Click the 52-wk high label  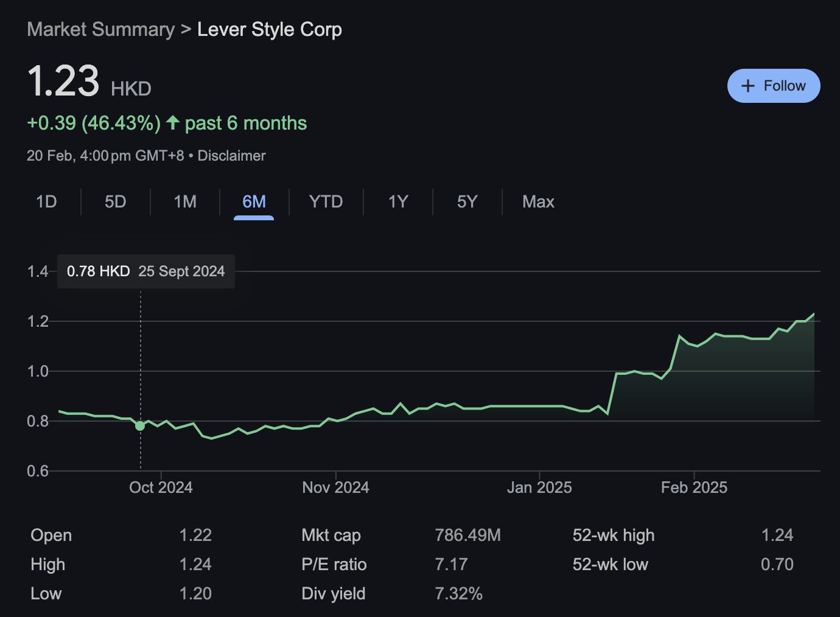click(x=614, y=535)
